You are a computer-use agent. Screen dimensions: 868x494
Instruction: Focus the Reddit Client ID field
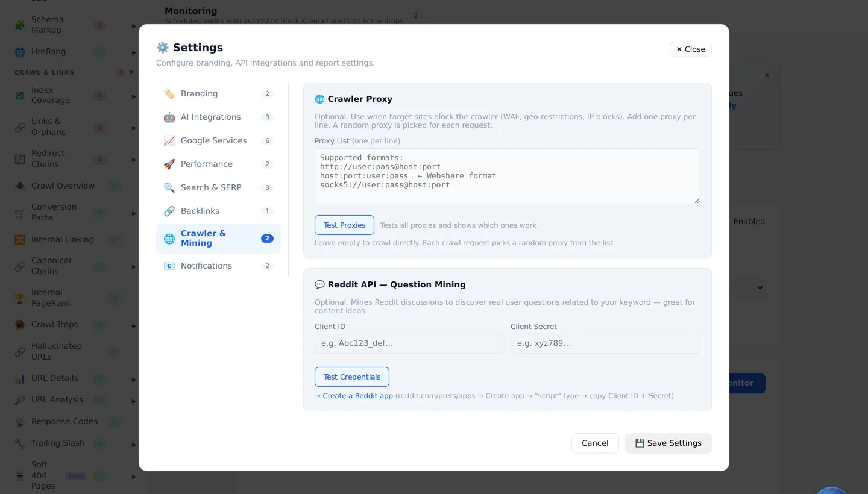point(409,343)
